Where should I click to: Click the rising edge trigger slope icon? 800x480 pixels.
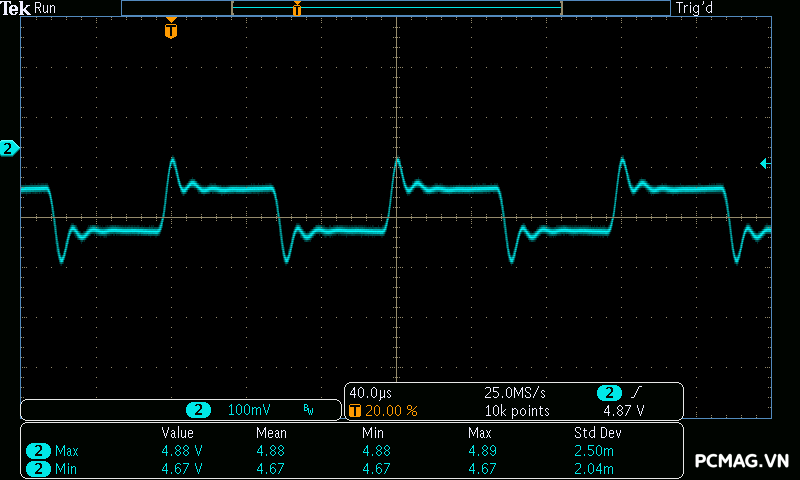click(x=638, y=393)
